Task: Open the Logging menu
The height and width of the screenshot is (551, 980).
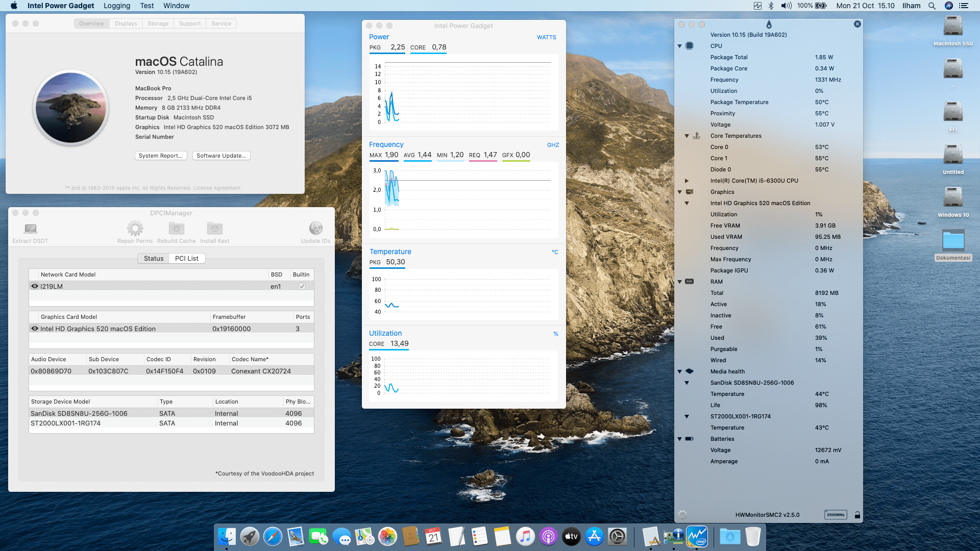Action: pyautogui.click(x=116, y=6)
